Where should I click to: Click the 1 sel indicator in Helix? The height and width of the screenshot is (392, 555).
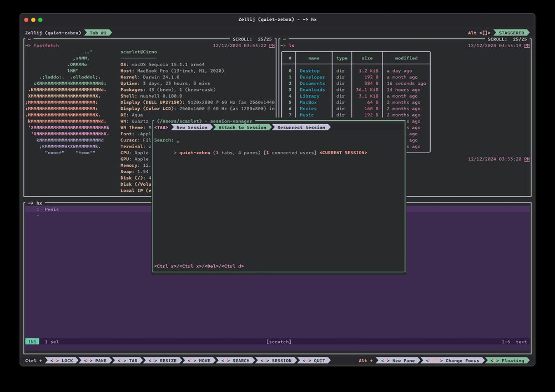click(52, 342)
